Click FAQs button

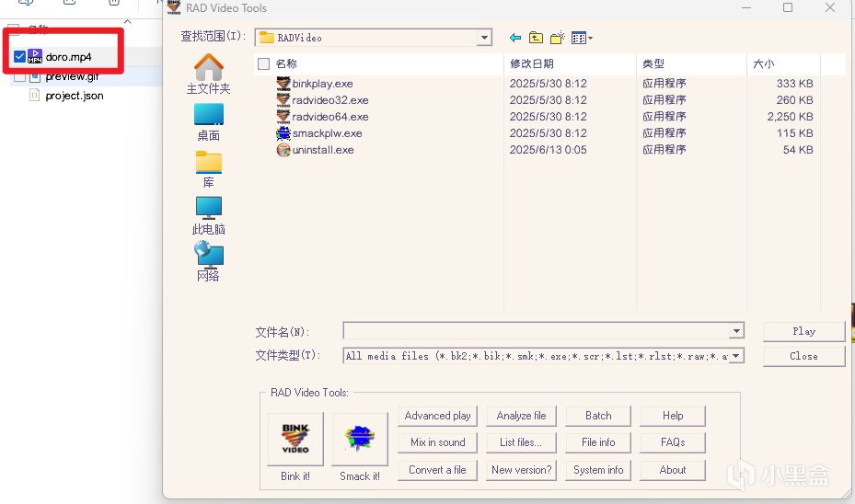[x=673, y=442]
